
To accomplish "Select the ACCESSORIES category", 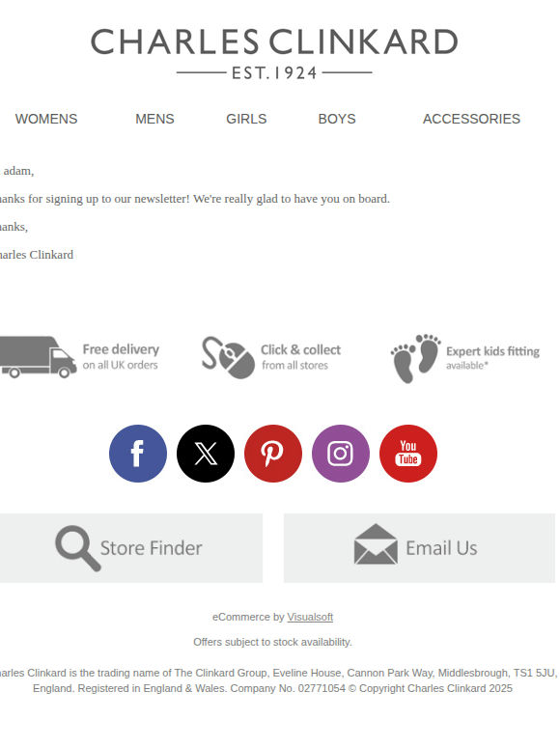I will click(x=471, y=119).
